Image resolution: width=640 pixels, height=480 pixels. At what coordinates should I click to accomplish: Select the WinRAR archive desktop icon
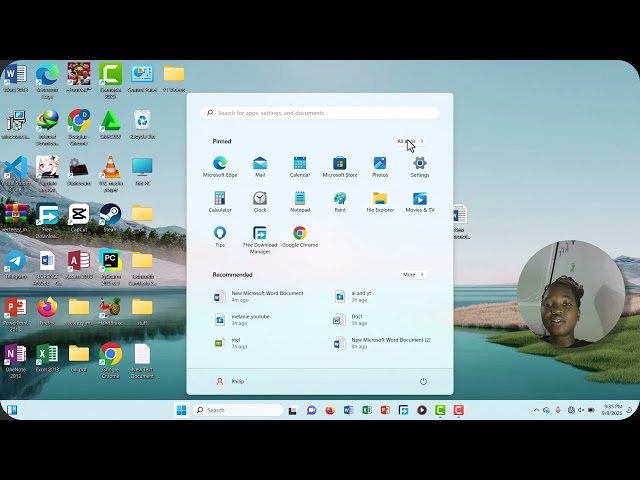pyautogui.click(x=16, y=218)
